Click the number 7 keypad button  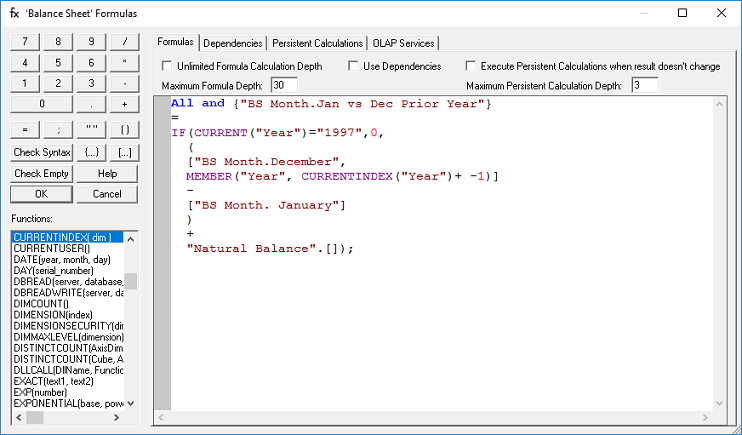pyautogui.click(x=25, y=42)
